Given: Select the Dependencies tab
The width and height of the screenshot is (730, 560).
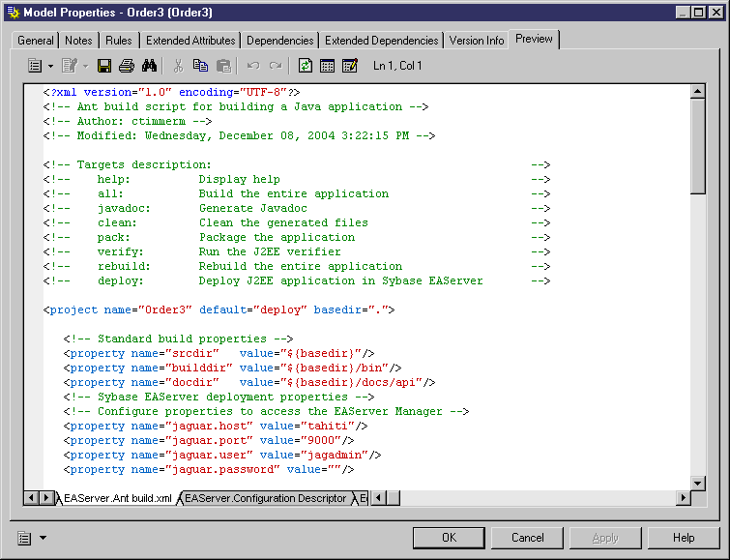Looking at the screenshot, I should click(279, 41).
